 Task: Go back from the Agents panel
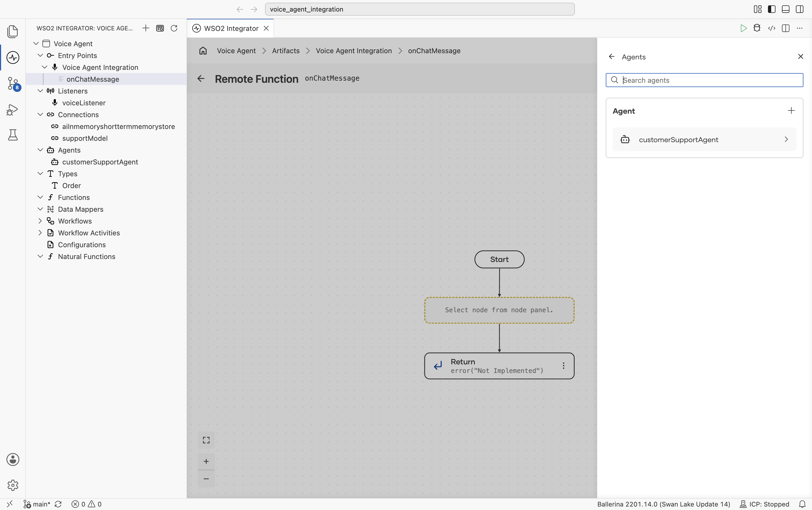611,57
